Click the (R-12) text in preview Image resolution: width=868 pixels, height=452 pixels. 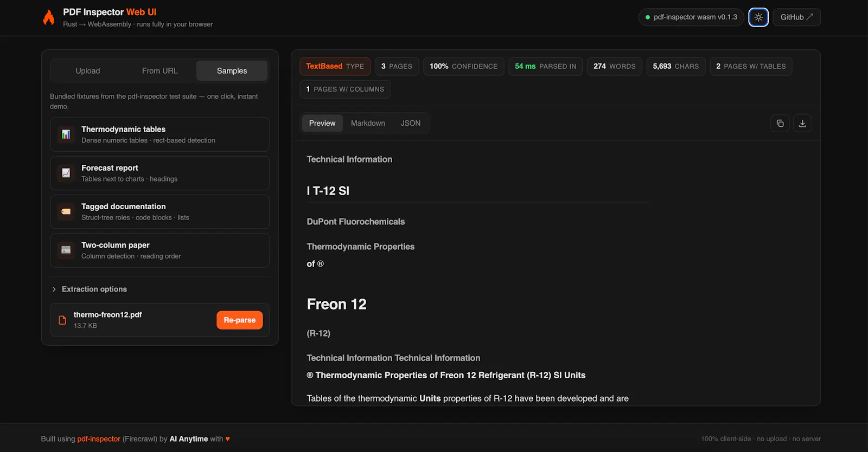[x=318, y=333]
